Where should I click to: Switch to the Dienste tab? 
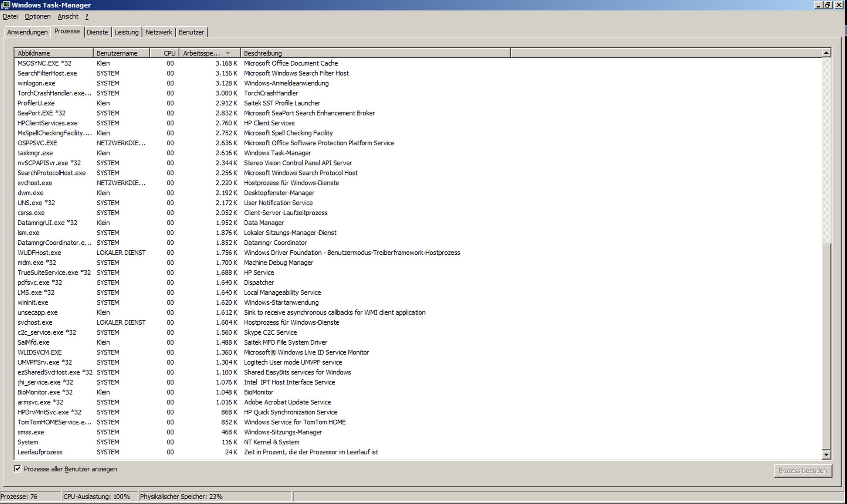tap(97, 32)
